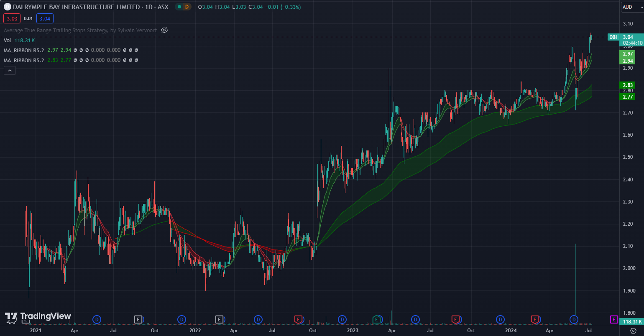The height and width of the screenshot is (336, 644).
Task: Click the purple upcoming earnings E marker
Action: [614, 319]
